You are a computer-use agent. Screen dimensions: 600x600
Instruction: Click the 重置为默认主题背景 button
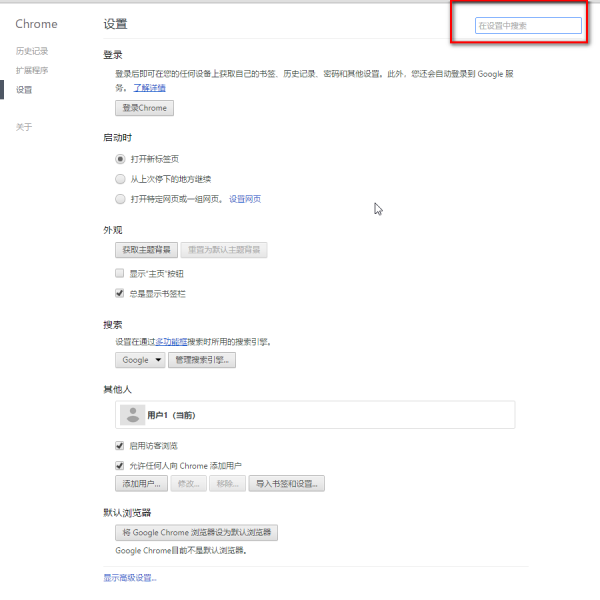click(x=224, y=250)
